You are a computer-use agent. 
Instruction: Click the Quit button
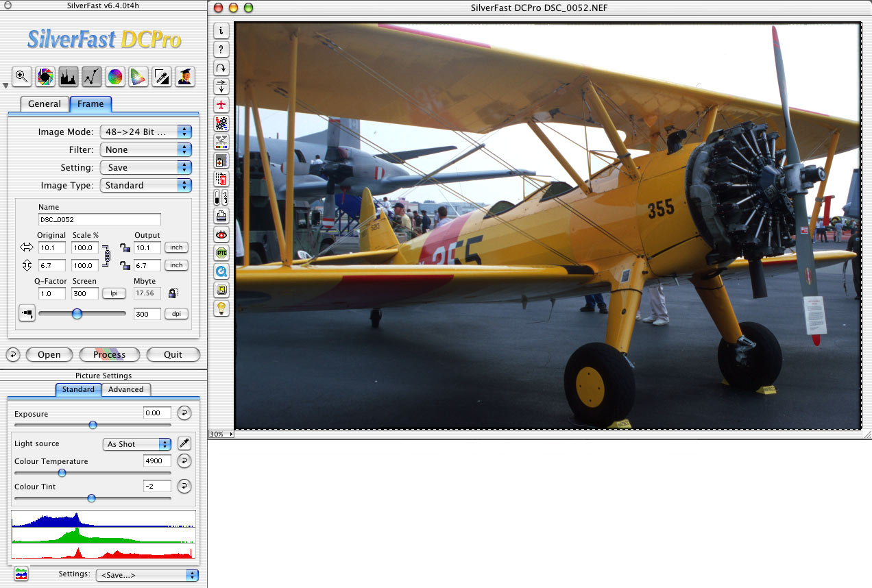pyautogui.click(x=173, y=354)
